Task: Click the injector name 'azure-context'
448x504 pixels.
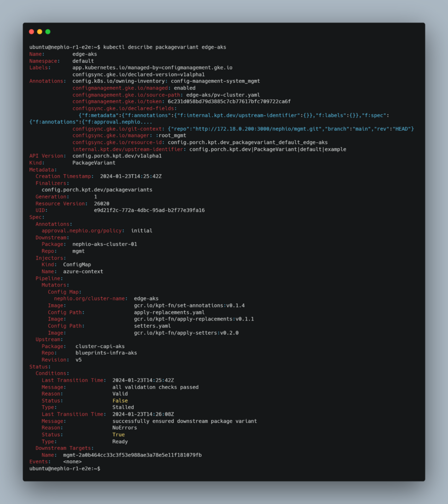Action: (83, 272)
